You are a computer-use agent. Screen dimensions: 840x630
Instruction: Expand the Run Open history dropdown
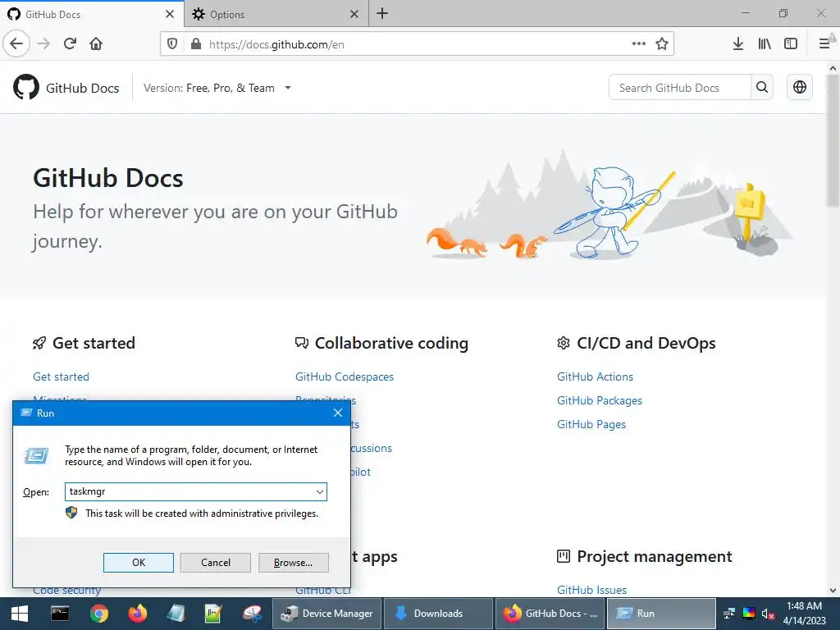pyautogui.click(x=320, y=492)
